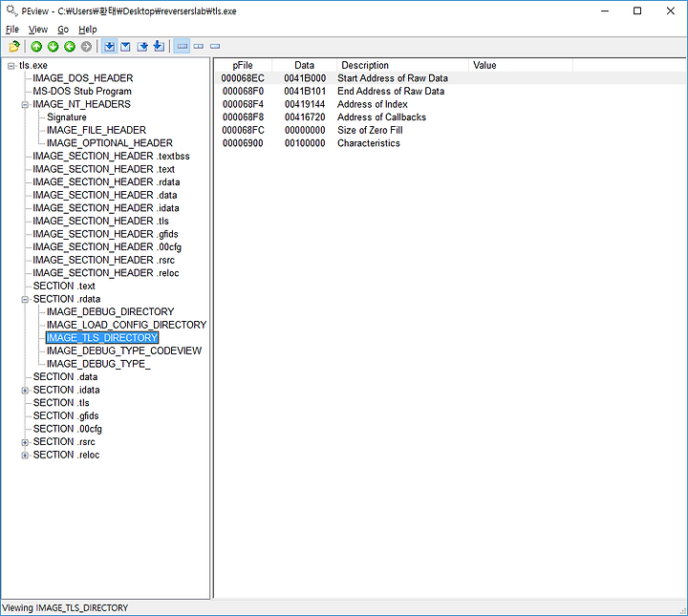688x616 pixels.
Task: Click the third blue down-arrow view icon
Action: 142,46
